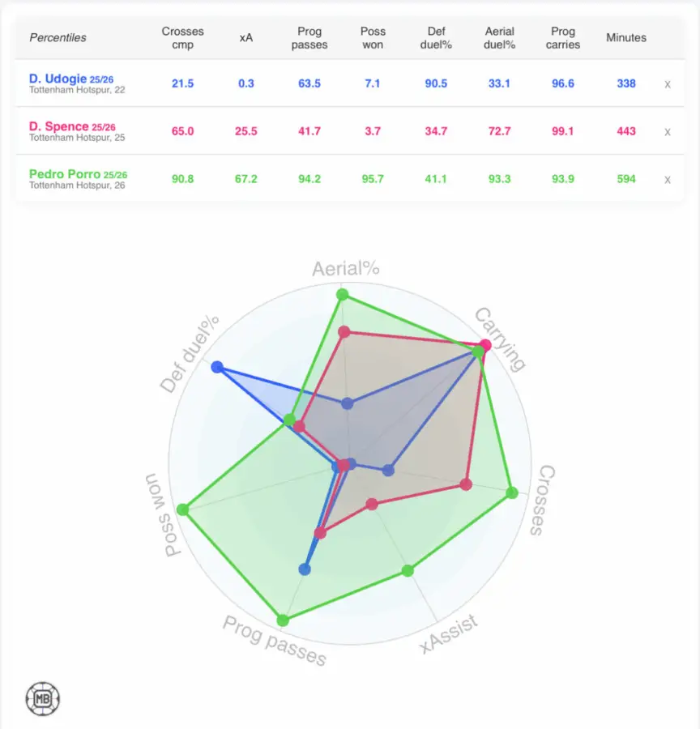Click the Aerial% radar axis label
The height and width of the screenshot is (729, 700).
coord(346,269)
